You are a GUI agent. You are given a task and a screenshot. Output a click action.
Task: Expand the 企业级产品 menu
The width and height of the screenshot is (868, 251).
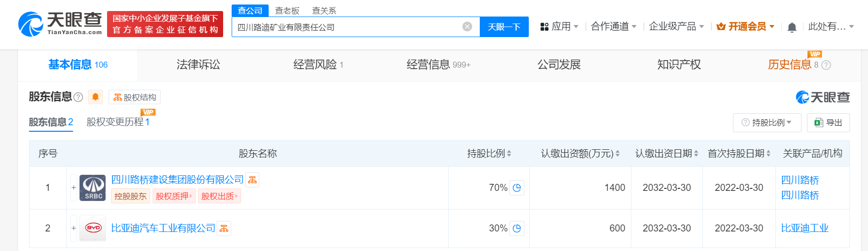click(676, 27)
